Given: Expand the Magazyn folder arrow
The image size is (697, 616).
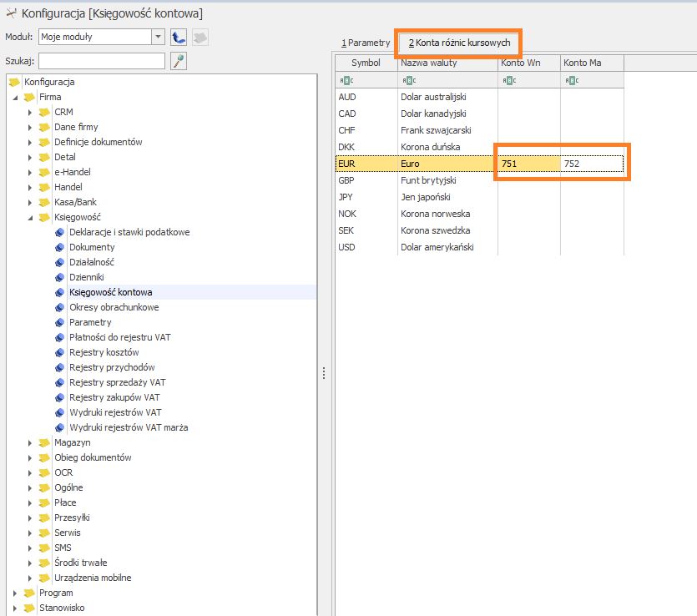Looking at the screenshot, I should 30,442.
